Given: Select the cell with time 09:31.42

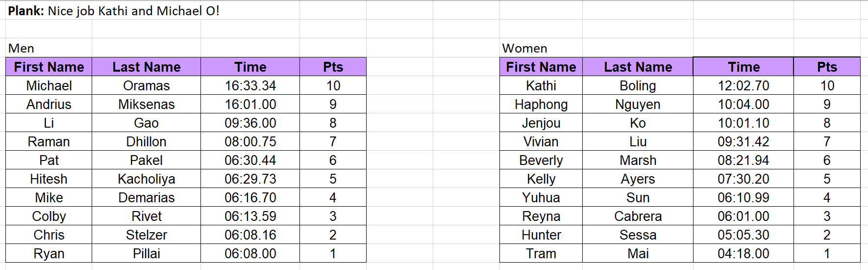Looking at the screenshot, I should click(743, 141).
